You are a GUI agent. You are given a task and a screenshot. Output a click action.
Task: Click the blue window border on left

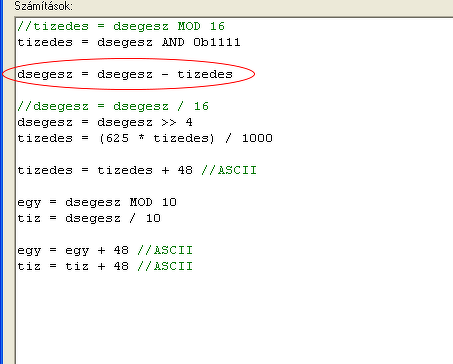click(1, 182)
